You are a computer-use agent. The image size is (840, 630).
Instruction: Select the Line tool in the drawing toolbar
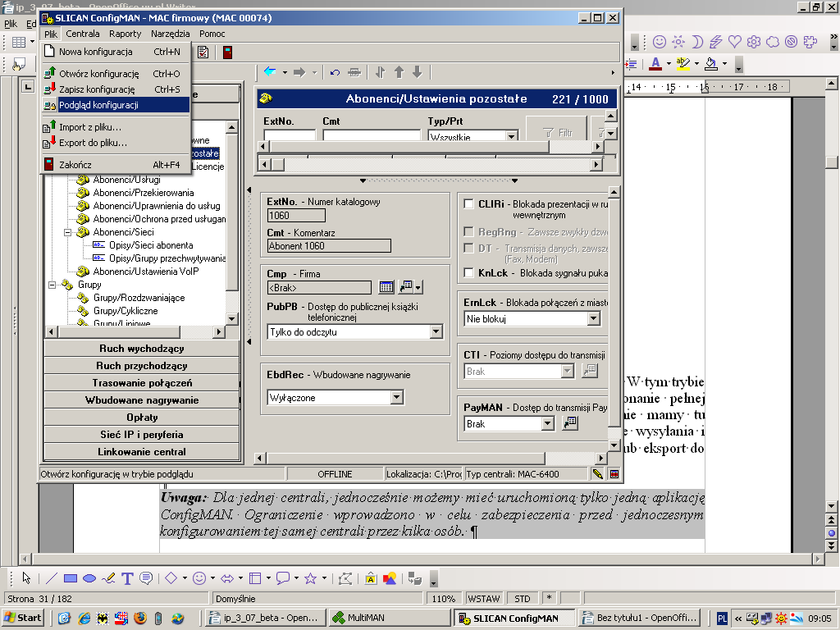tap(52, 578)
